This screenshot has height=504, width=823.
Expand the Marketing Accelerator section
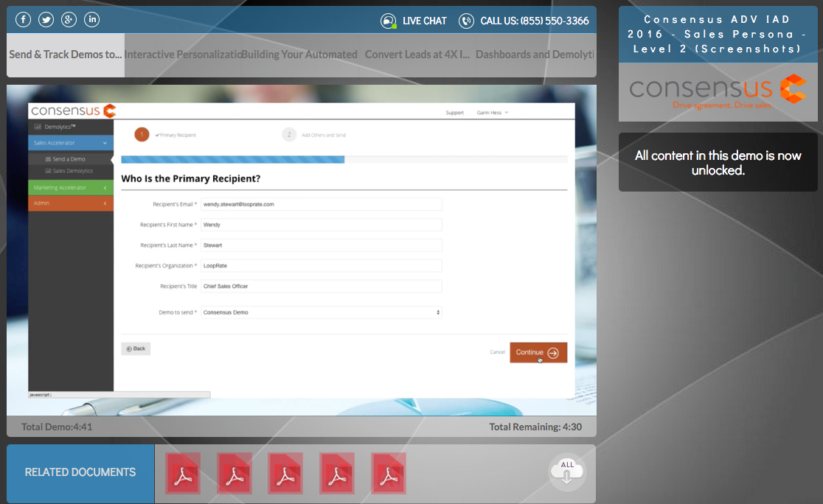coord(70,188)
